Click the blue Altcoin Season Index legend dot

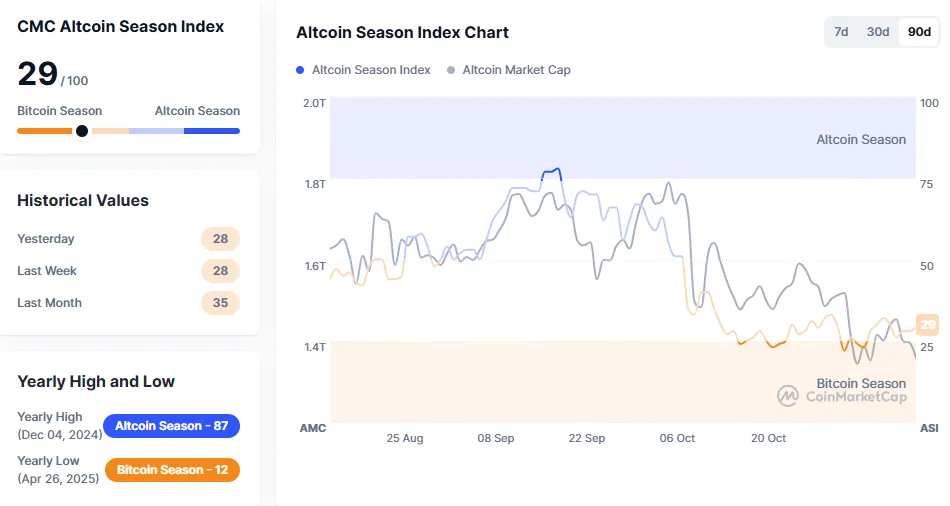[x=300, y=70]
